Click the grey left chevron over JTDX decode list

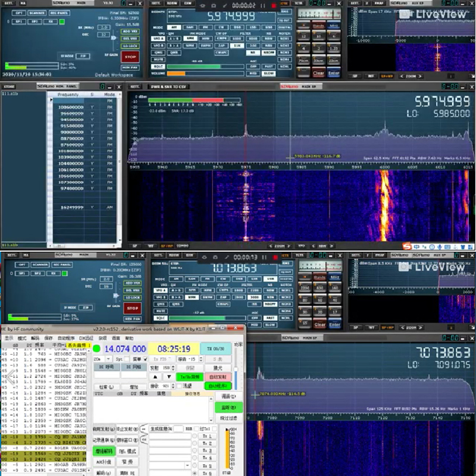[10, 377]
